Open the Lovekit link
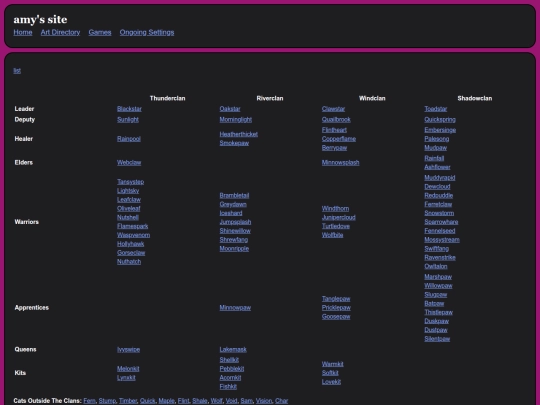This screenshot has width=540, height=405. point(331,382)
